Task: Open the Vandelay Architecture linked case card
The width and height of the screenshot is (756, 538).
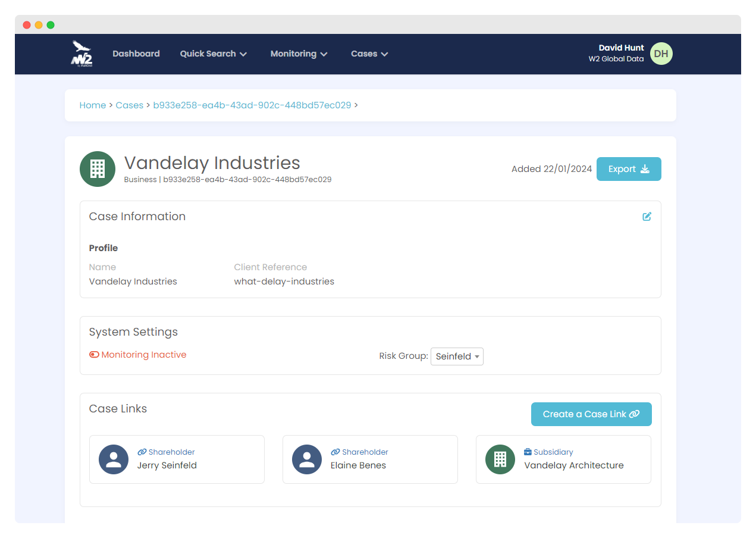Action: [x=563, y=459]
